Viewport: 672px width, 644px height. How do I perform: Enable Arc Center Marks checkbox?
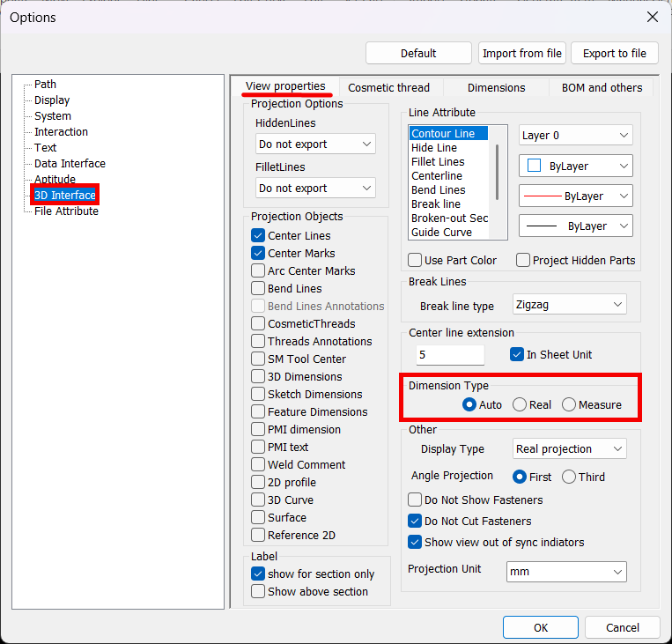tap(258, 270)
